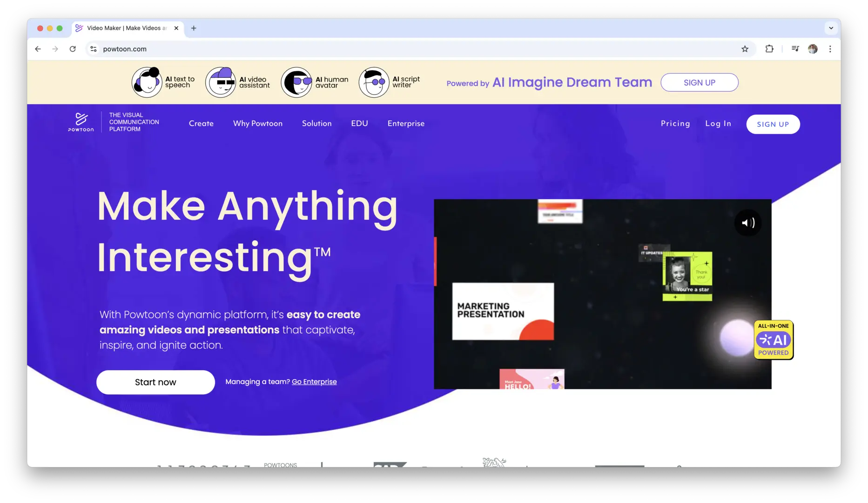
Task: Bookmark this page with the star icon
Action: 745,49
